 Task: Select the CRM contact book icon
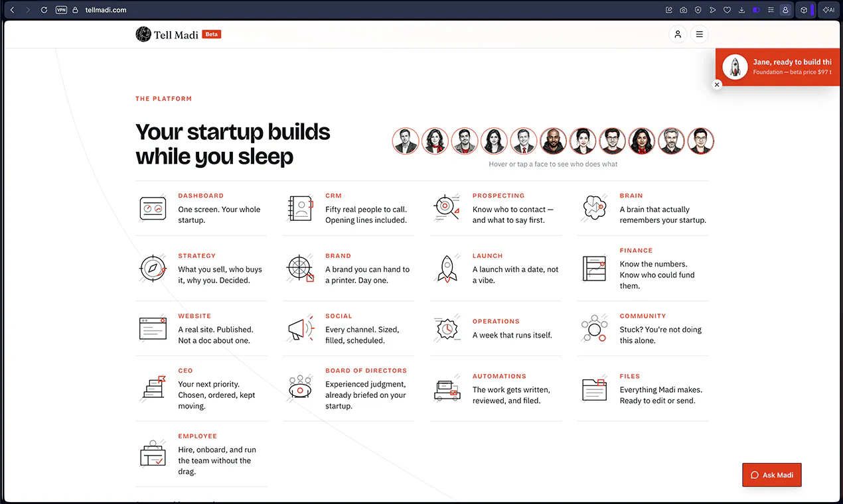coord(300,208)
